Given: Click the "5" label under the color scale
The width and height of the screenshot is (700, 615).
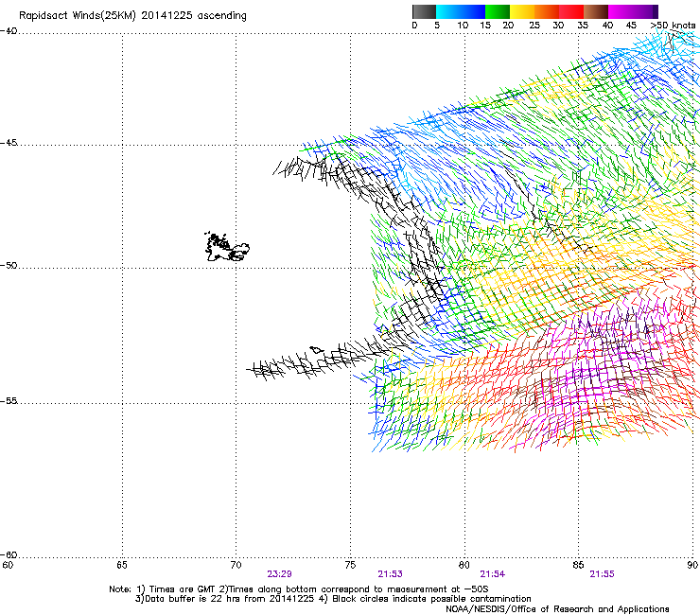Looking at the screenshot, I should click(437, 26).
